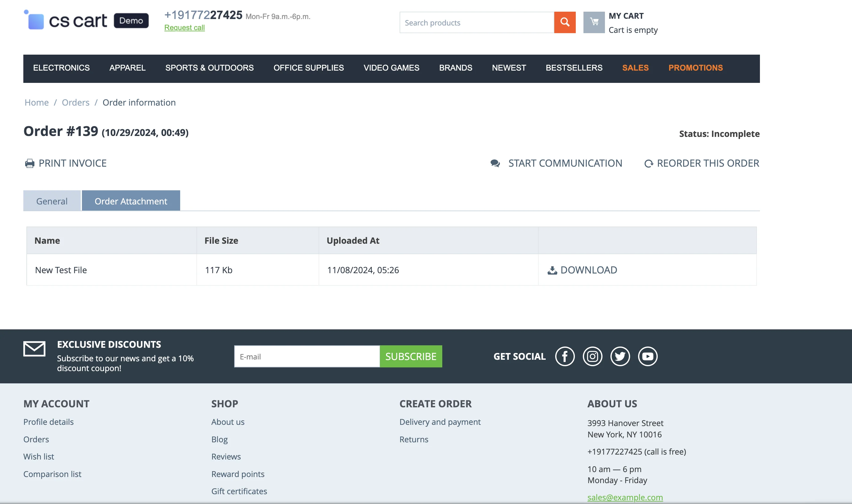852x504 pixels.
Task: Go back to Orders via the breadcrumb
Action: point(76,103)
